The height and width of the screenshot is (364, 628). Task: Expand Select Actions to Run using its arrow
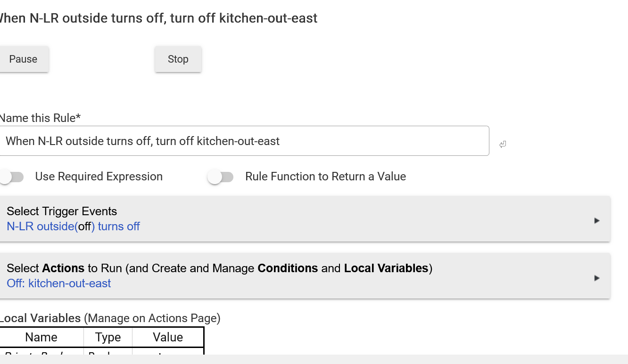point(597,278)
